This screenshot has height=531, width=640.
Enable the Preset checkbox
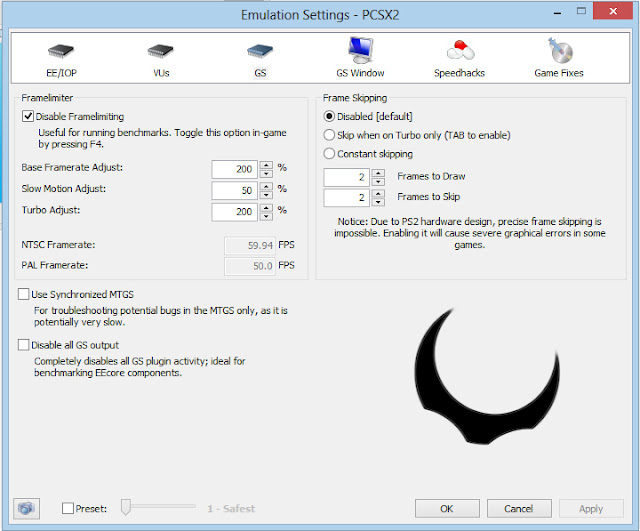coord(68,509)
